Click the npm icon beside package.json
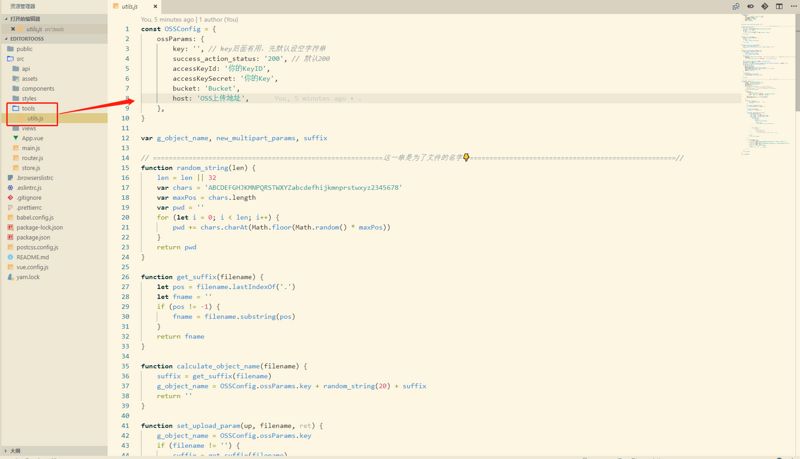800x459 pixels. tap(10, 238)
